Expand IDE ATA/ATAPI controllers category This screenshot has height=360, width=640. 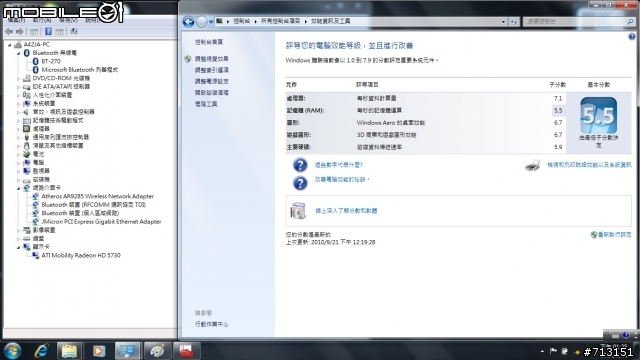[x=18, y=87]
